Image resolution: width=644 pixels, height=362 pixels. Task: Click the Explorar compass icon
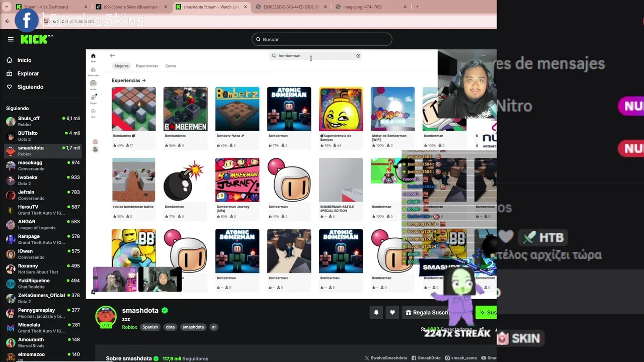point(10,73)
